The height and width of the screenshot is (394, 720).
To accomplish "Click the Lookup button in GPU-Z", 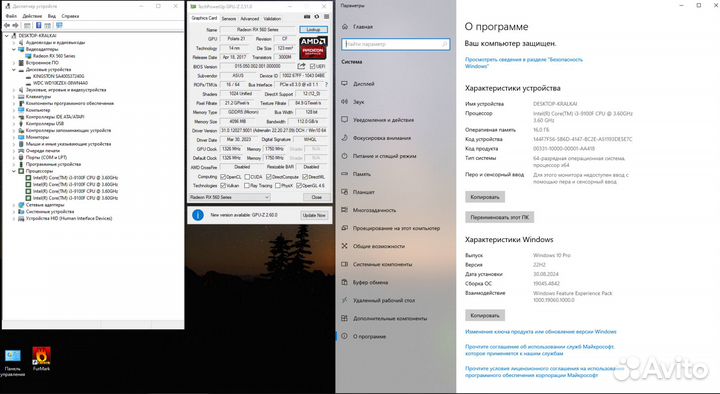I will point(314,29).
